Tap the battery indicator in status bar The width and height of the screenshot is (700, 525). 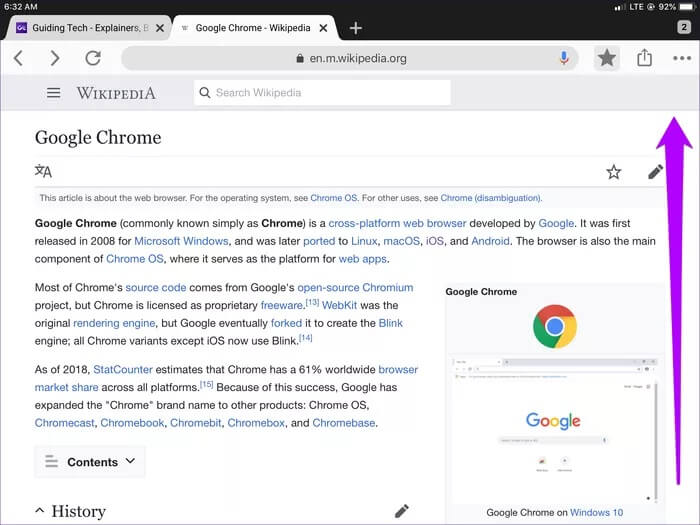687,7
